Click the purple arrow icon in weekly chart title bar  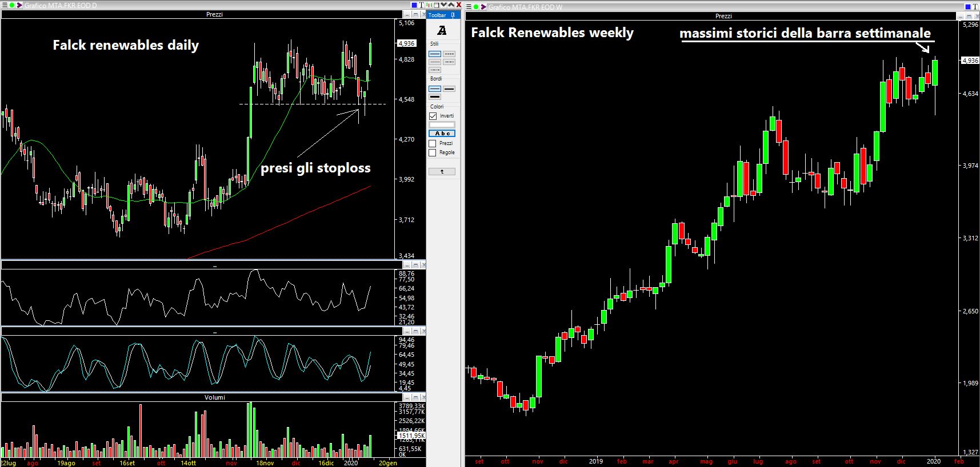click(483, 7)
